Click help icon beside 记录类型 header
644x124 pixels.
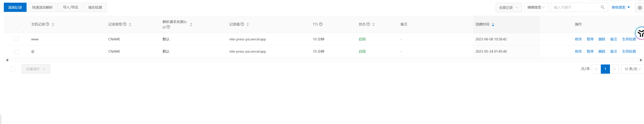(125, 24)
